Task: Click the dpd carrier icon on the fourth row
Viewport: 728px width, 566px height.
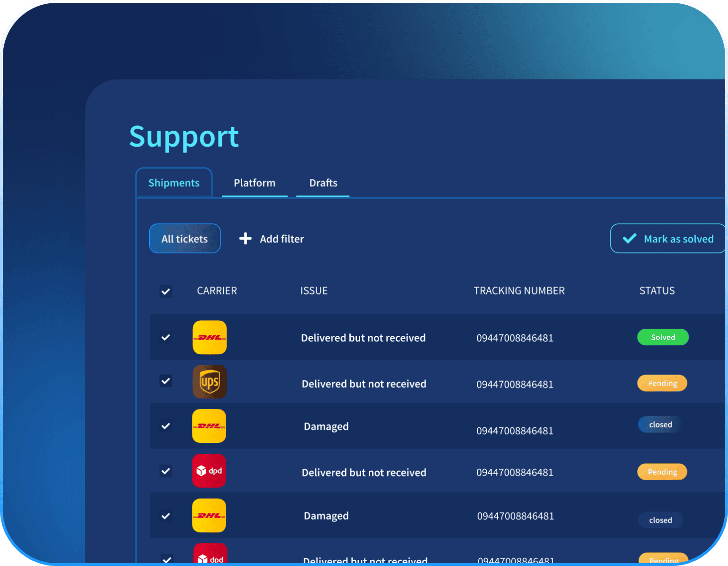Action: (209, 471)
